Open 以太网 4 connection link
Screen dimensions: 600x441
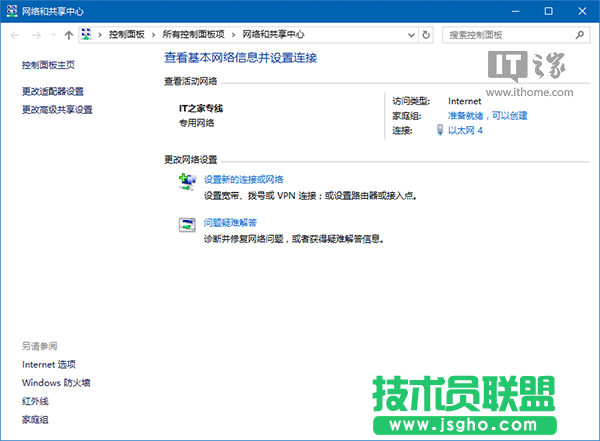[465, 131]
